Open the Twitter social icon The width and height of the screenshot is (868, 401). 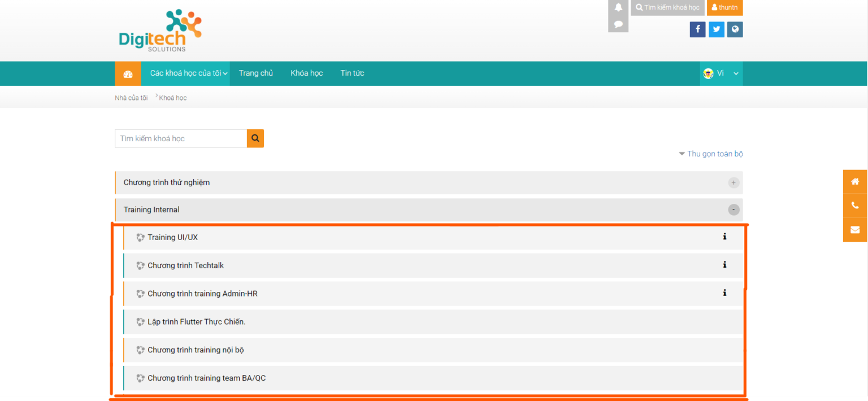point(716,29)
